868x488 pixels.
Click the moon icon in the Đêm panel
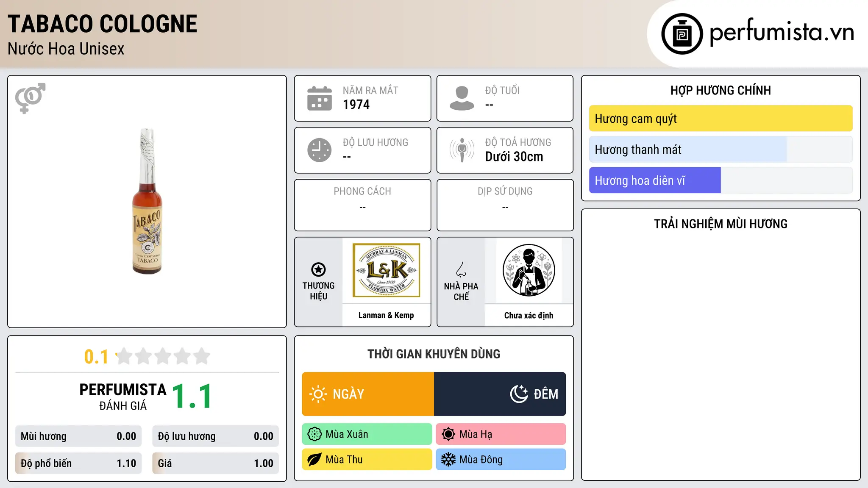pos(519,394)
